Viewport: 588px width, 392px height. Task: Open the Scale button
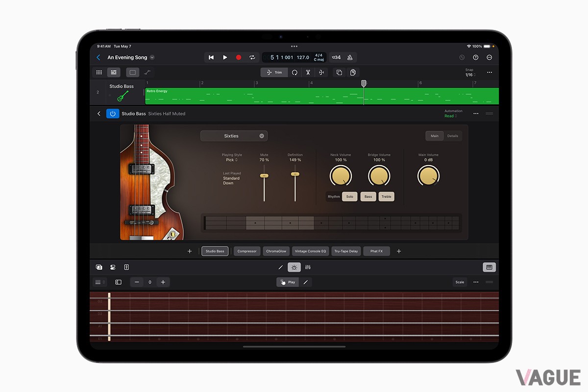pyautogui.click(x=460, y=282)
